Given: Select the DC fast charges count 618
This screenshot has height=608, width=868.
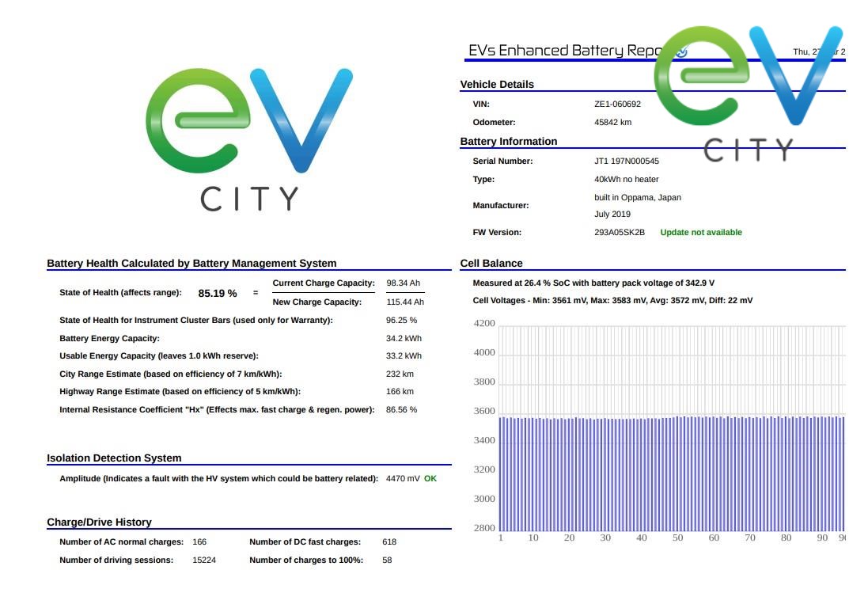Looking at the screenshot, I should click(x=389, y=542).
